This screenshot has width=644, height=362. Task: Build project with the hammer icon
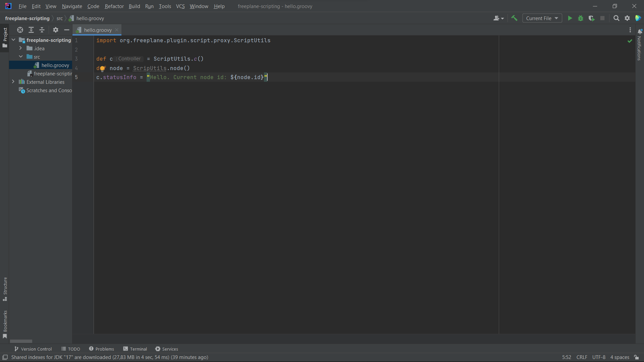click(514, 18)
